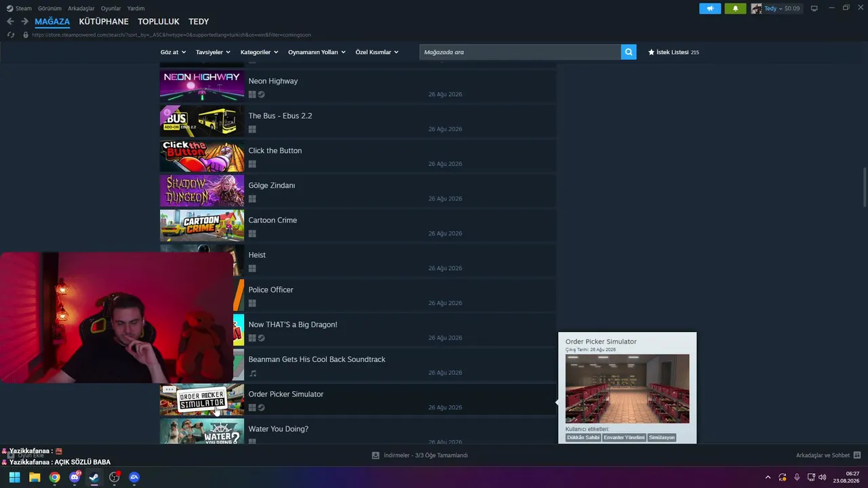Viewport: 868px width, 488px height.
Task: Expand the Tavsiyeler dropdown
Action: point(213,52)
